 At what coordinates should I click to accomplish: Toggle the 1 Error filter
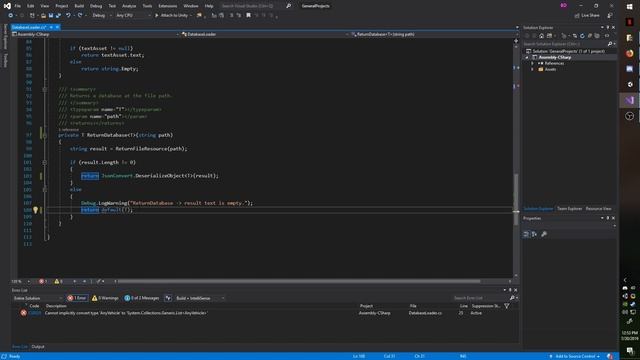[77, 298]
